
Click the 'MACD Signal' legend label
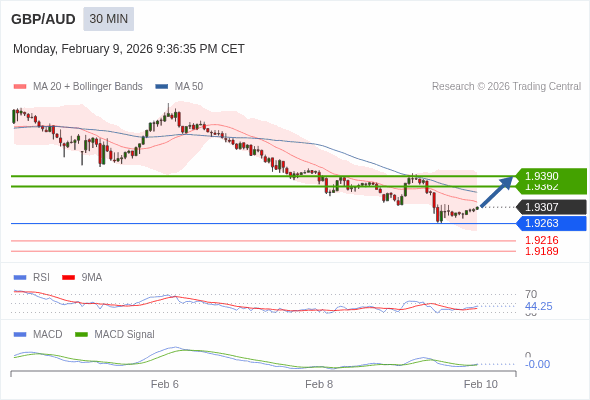(125, 335)
